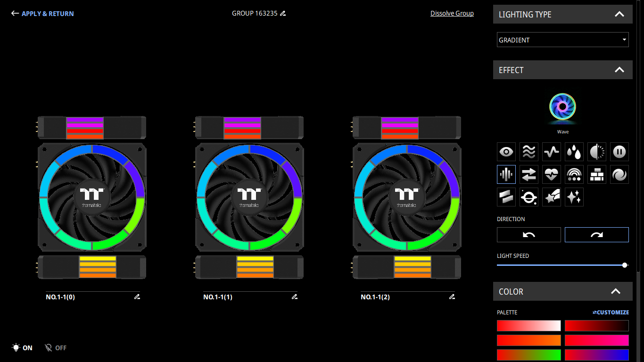Choose the planet orbit effect icon
The width and height of the screenshot is (644, 362).
pos(529,197)
